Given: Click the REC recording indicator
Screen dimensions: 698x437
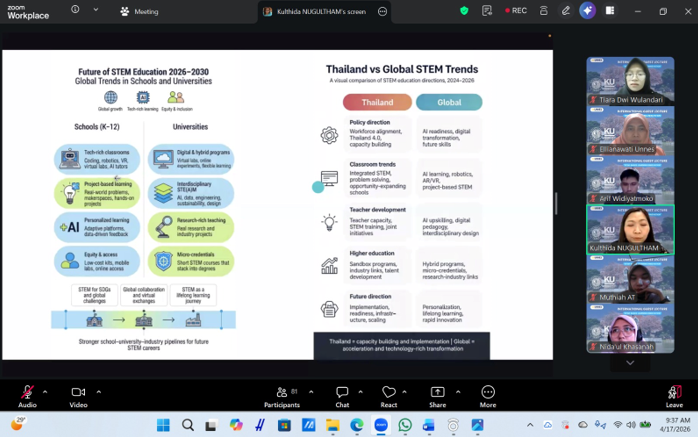Looking at the screenshot, I should tap(514, 11).
